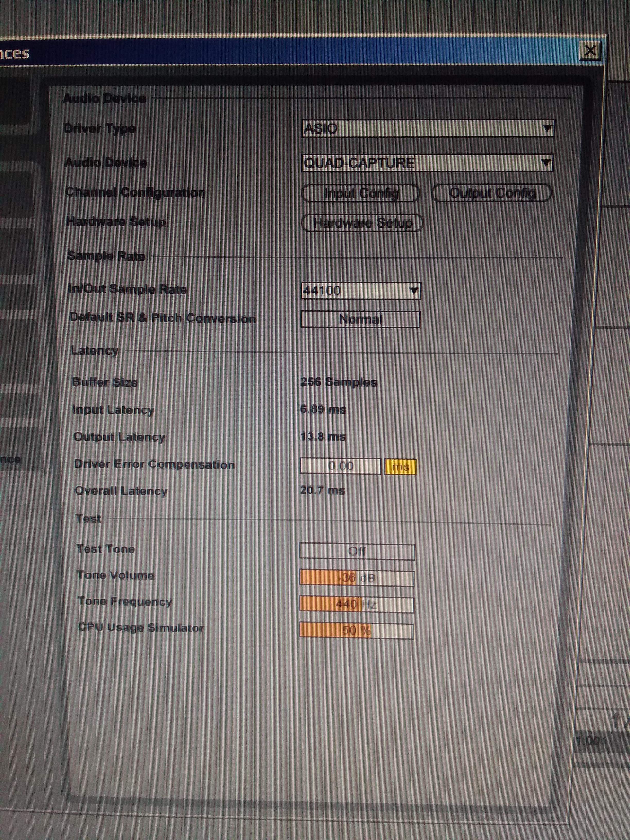The height and width of the screenshot is (840, 630).
Task: Open the Input Config dialog
Action: [x=360, y=193]
